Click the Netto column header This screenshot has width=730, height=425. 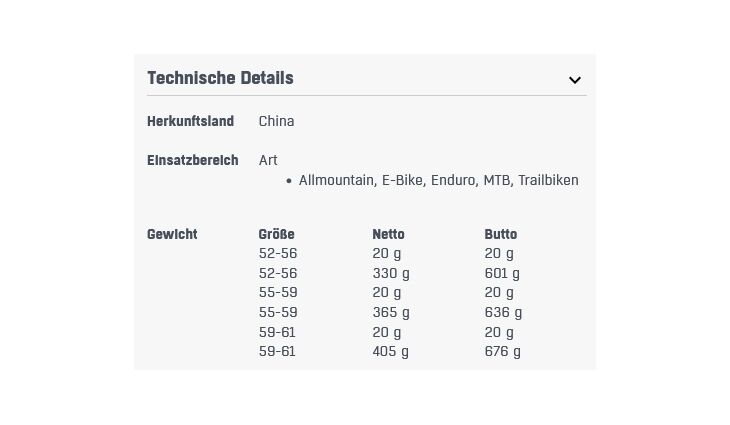pyautogui.click(x=388, y=234)
